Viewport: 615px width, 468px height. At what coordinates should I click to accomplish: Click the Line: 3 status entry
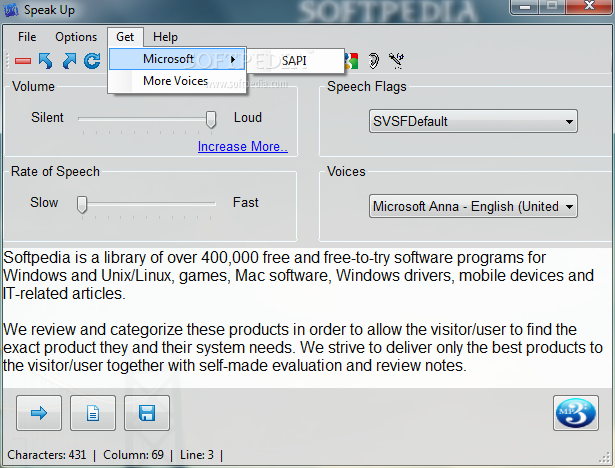coord(197,455)
